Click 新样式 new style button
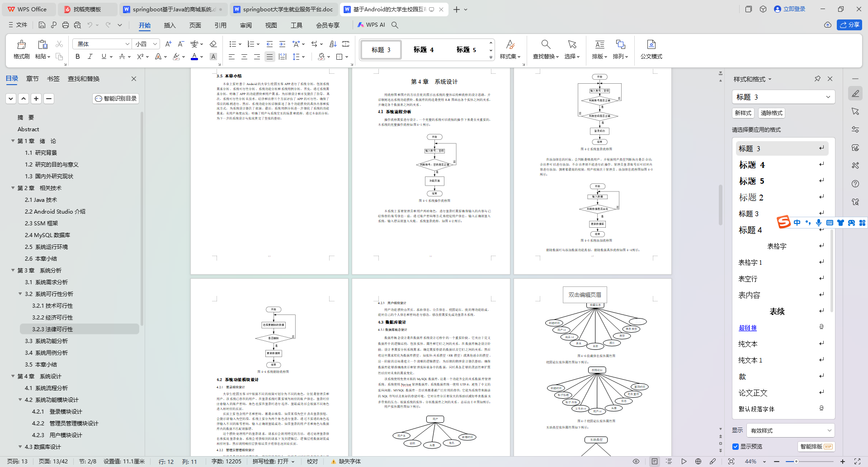The width and height of the screenshot is (868, 467). coord(743,113)
